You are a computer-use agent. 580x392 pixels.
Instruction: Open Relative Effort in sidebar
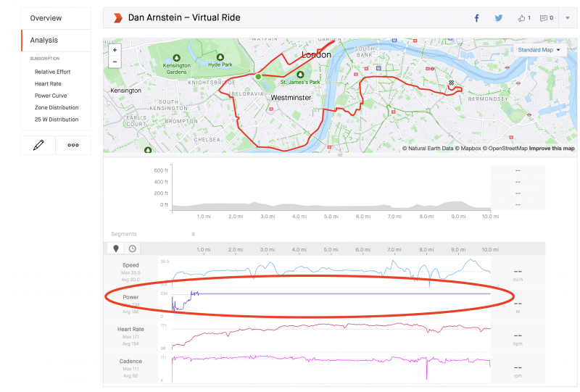[53, 72]
